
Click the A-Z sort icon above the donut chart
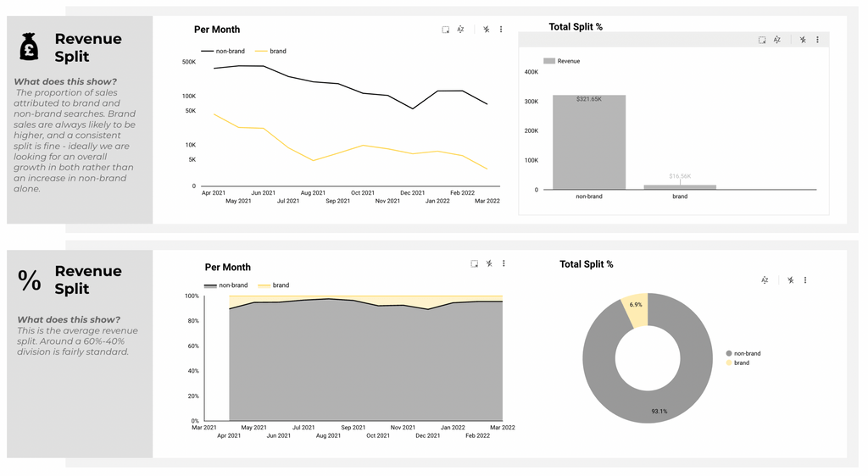[765, 280]
